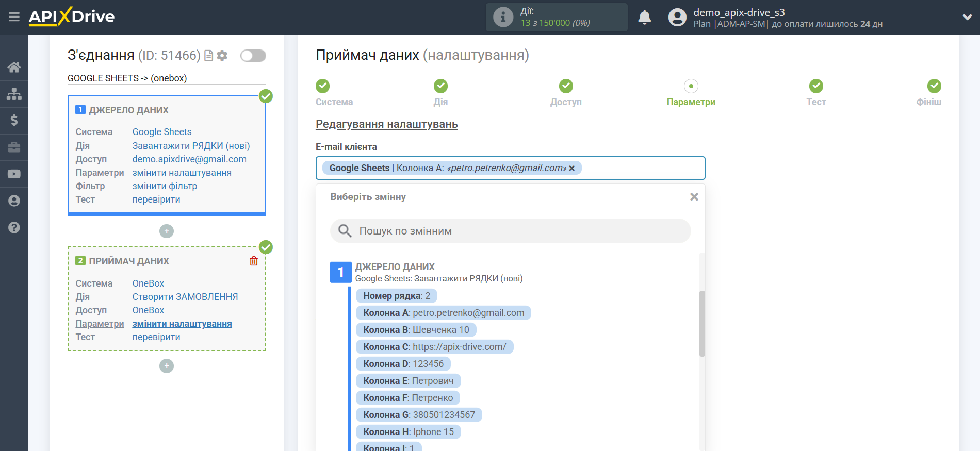This screenshot has width=980, height=451.
Task: Open the connections sitemap sidebar icon
Action: (x=14, y=94)
